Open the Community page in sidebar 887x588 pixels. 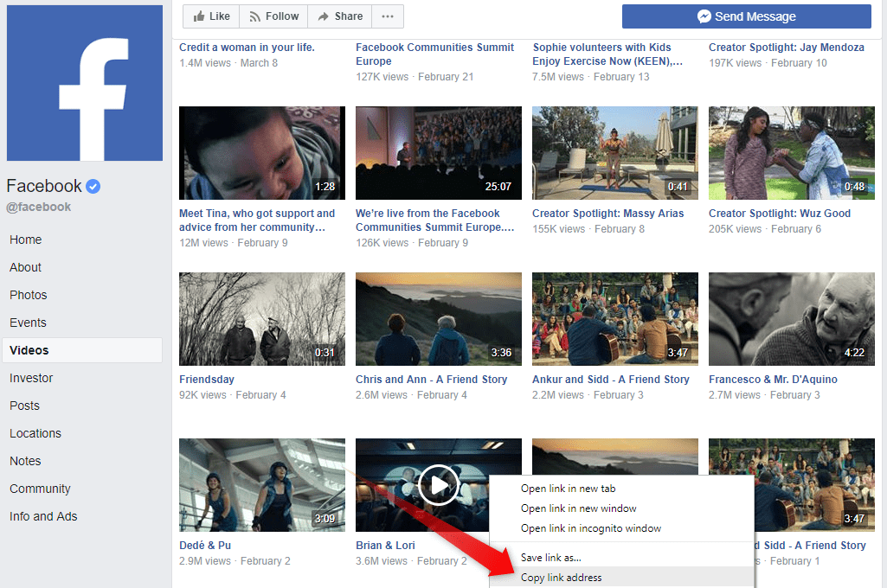[x=40, y=489]
